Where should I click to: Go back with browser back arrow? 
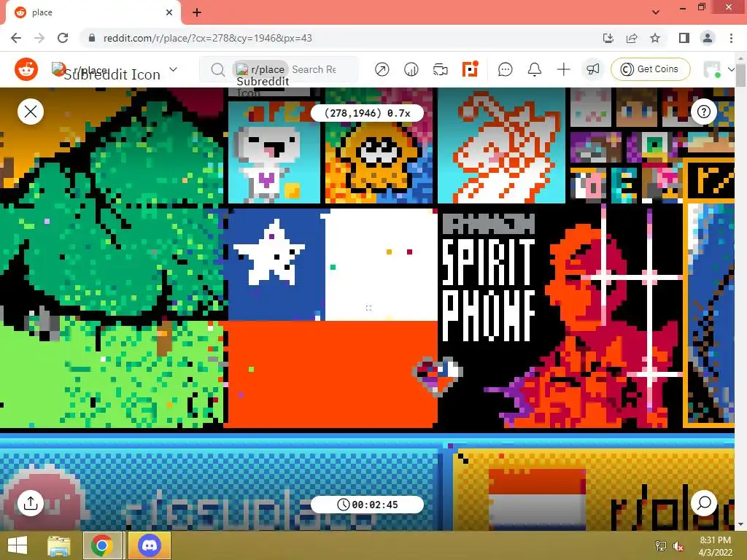point(16,38)
